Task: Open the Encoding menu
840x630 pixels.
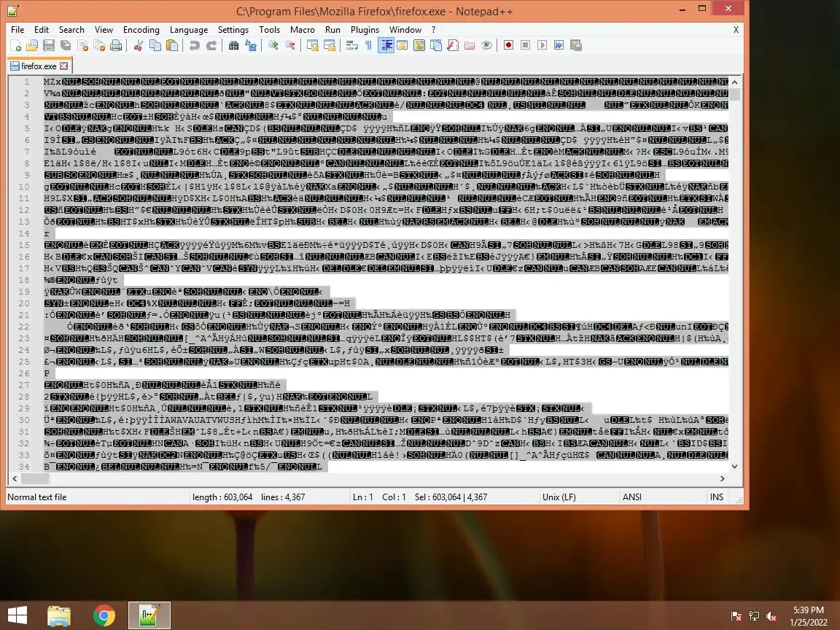Action: (x=141, y=30)
